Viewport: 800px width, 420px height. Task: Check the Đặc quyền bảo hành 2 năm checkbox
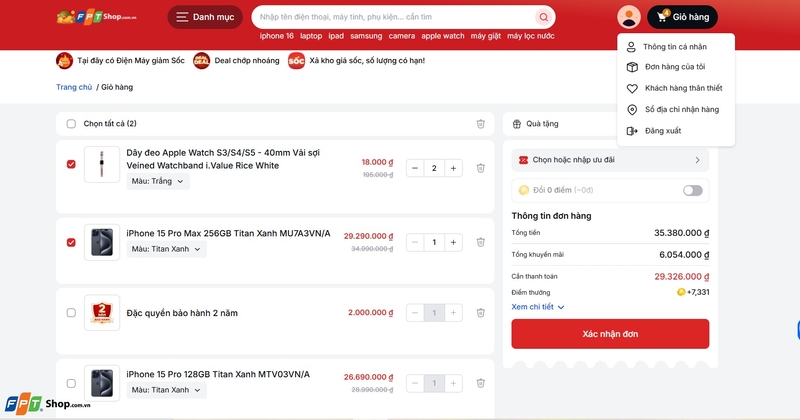[x=71, y=313]
